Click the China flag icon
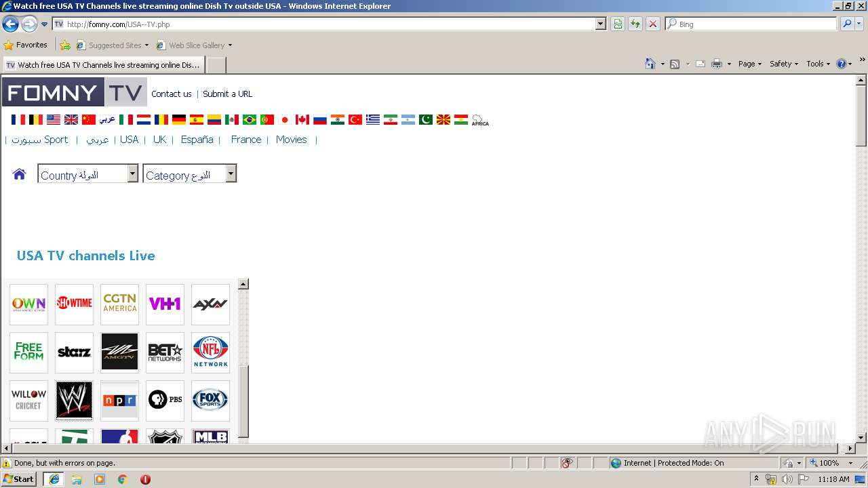 coord(89,119)
